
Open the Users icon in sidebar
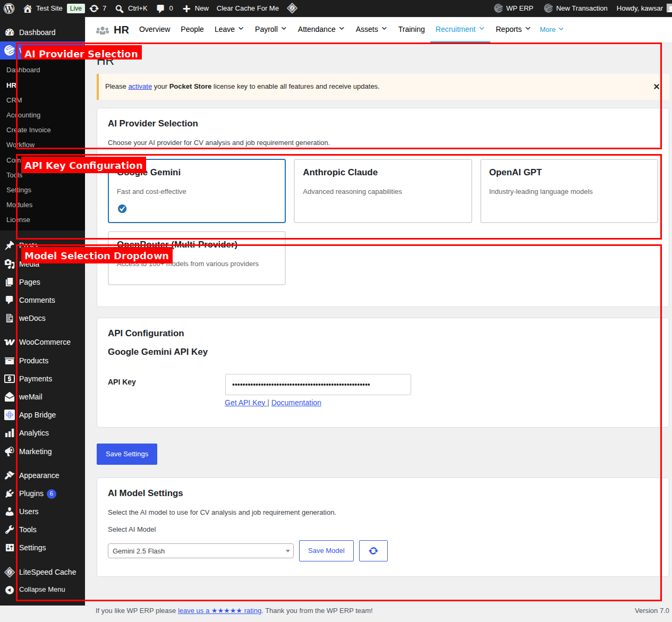tap(10, 512)
